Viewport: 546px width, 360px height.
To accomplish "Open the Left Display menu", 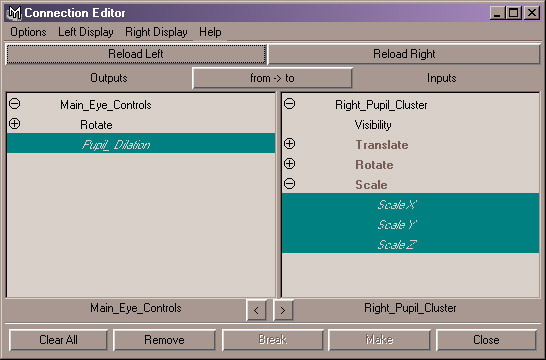I will click(86, 32).
